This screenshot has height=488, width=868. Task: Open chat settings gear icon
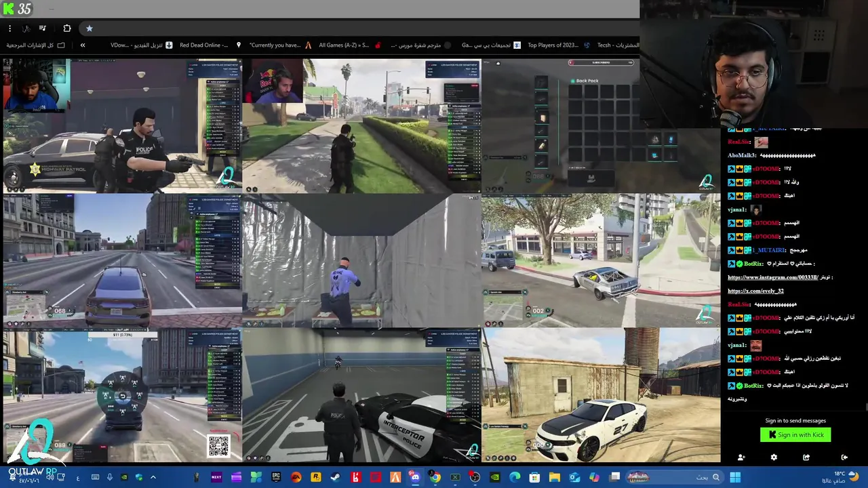pos(774,457)
